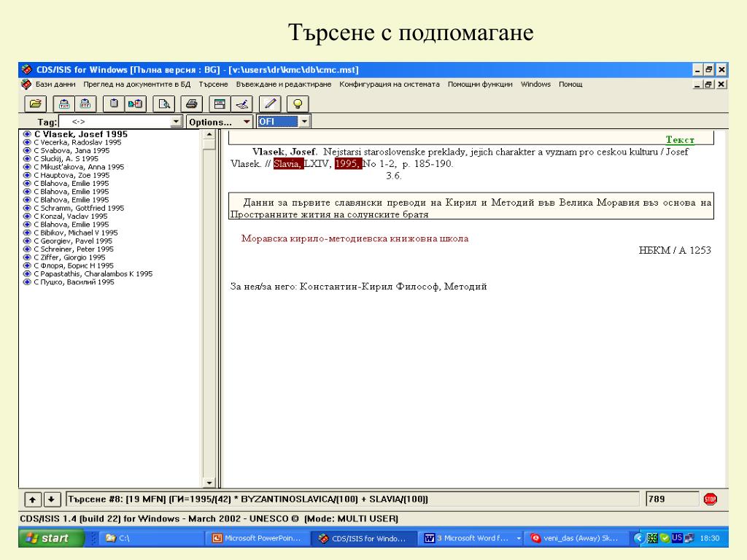Screen dimensions: 747x560
Task: Click the НБКМ / А 1253 shelf mark
Action: coord(675,251)
